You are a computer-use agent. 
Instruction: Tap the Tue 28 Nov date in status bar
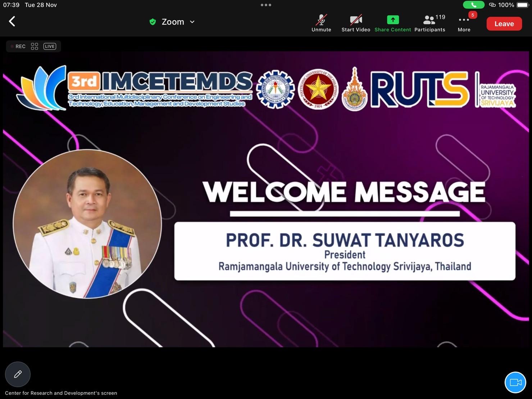tap(41, 5)
